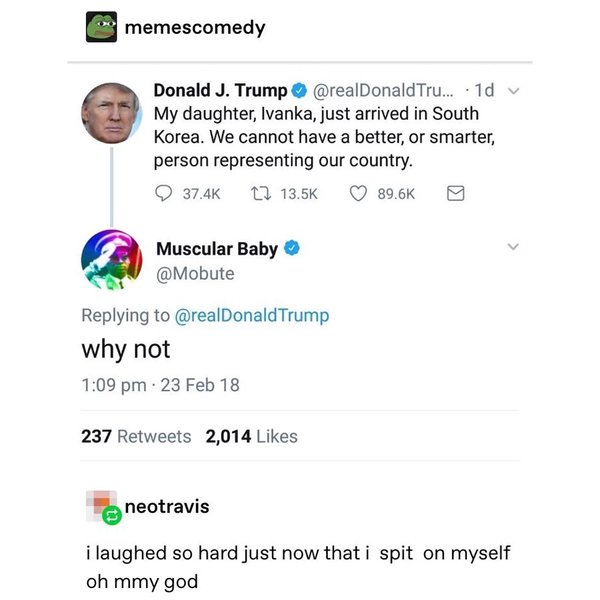This screenshot has height=600, width=600.
Task: Expand the chevron menu on the reply tweet
Action: click(514, 246)
